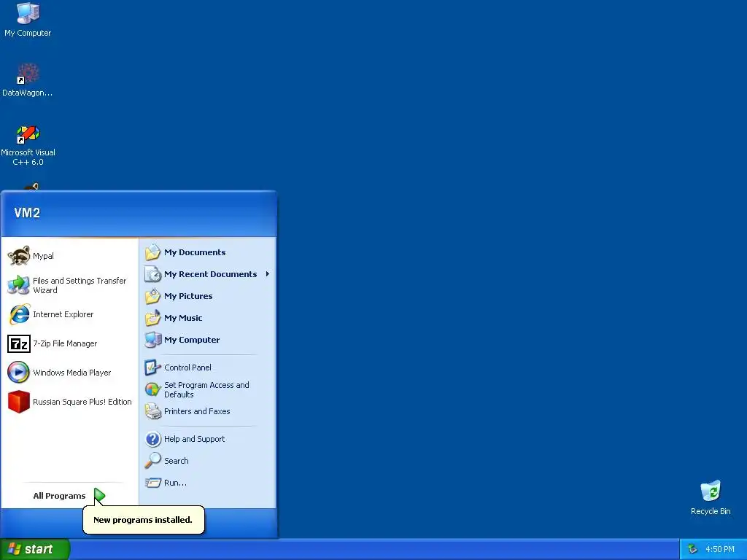Click Russian Square Plus! Edition text

82,402
